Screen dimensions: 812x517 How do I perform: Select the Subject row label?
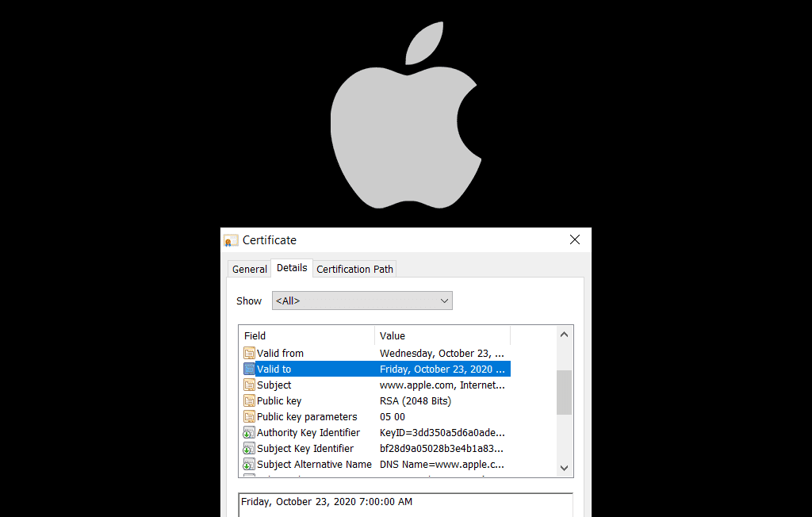[x=274, y=385]
